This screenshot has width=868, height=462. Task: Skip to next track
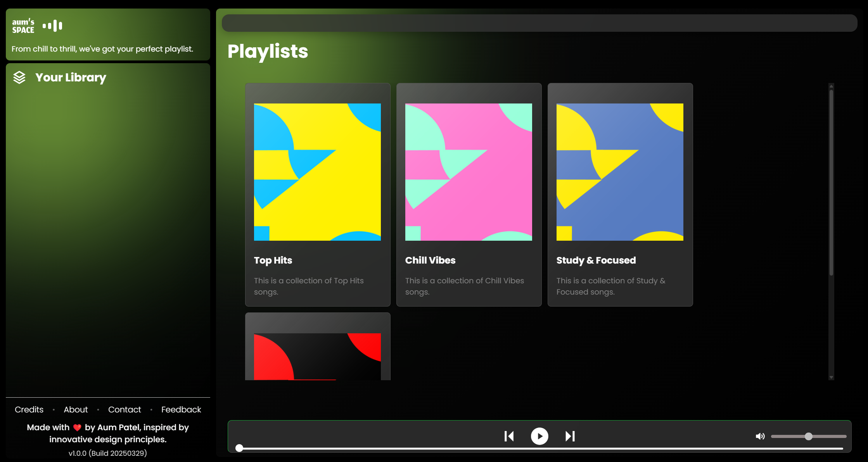click(570, 436)
